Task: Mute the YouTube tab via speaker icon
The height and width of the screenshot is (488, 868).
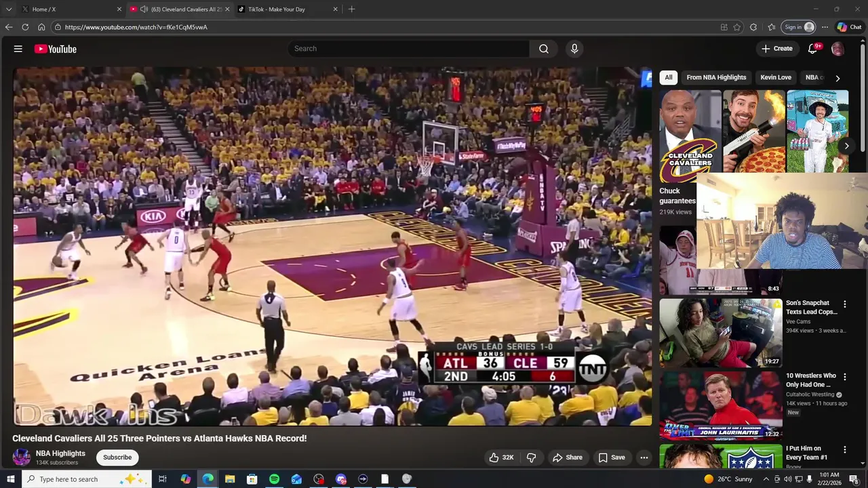Action: (x=144, y=9)
